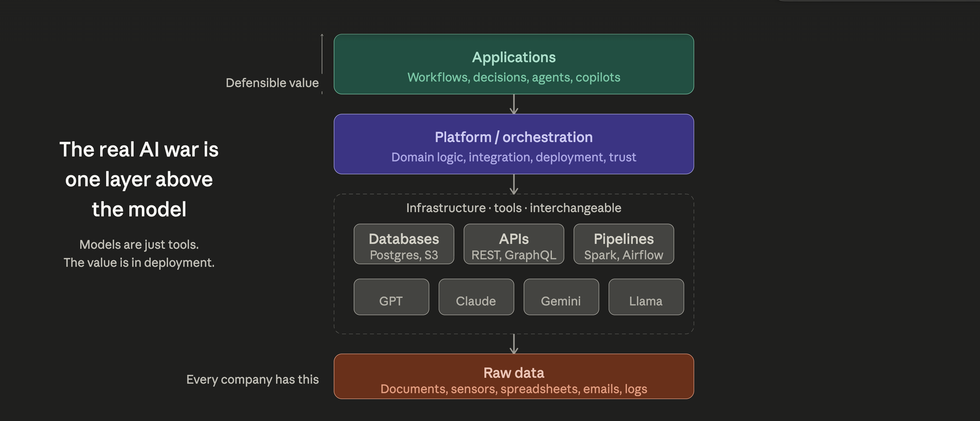Select the Claude model card
980x421 pixels.
tap(476, 297)
